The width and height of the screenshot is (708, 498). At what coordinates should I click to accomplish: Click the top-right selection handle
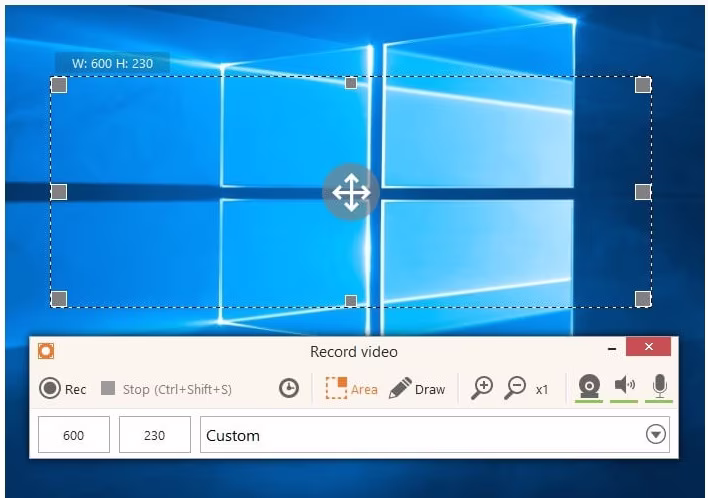[643, 85]
